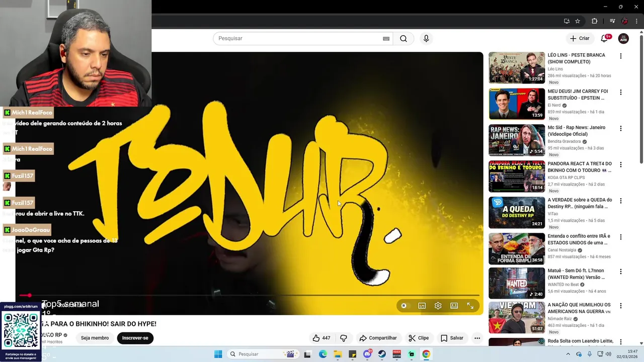The width and height of the screenshot is (644, 362).
Task: Create a clip with the Clipe button
Action: (419, 338)
